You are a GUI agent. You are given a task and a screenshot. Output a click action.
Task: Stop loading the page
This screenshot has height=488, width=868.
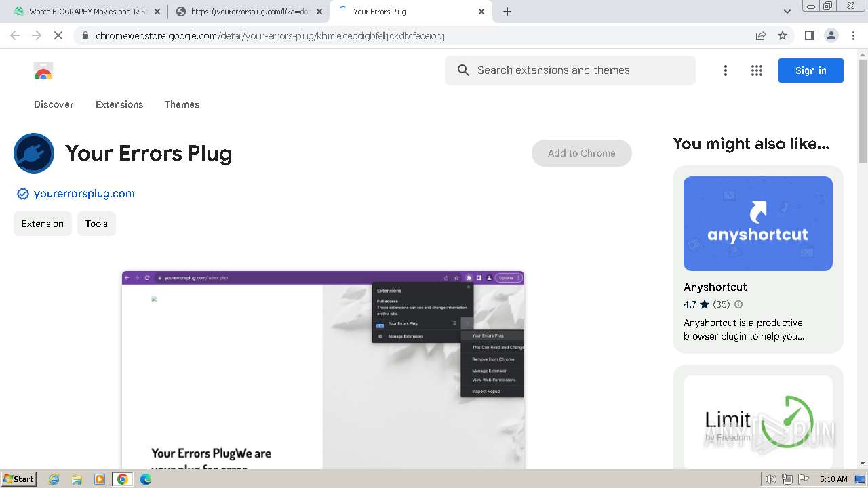[58, 35]
